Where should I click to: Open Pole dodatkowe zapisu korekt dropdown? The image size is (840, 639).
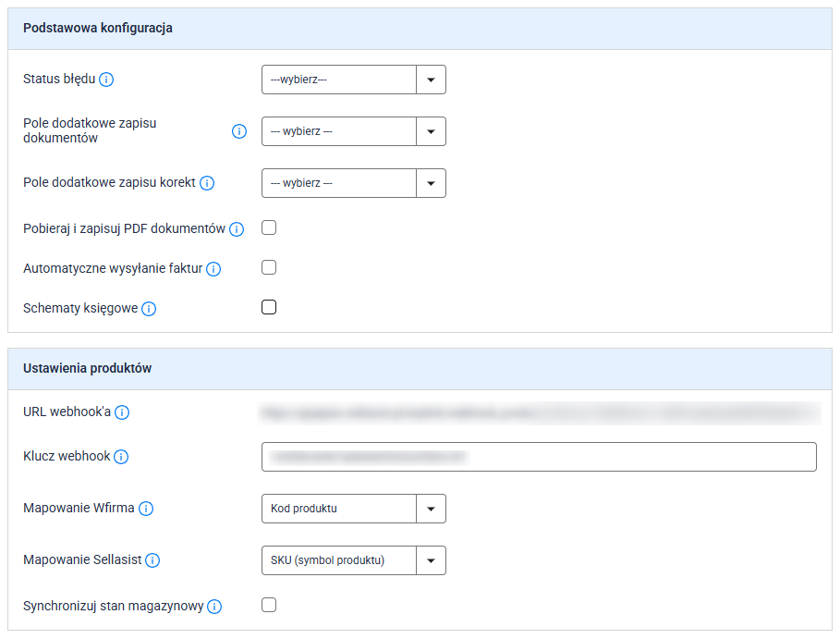click(x=353, y=183)
